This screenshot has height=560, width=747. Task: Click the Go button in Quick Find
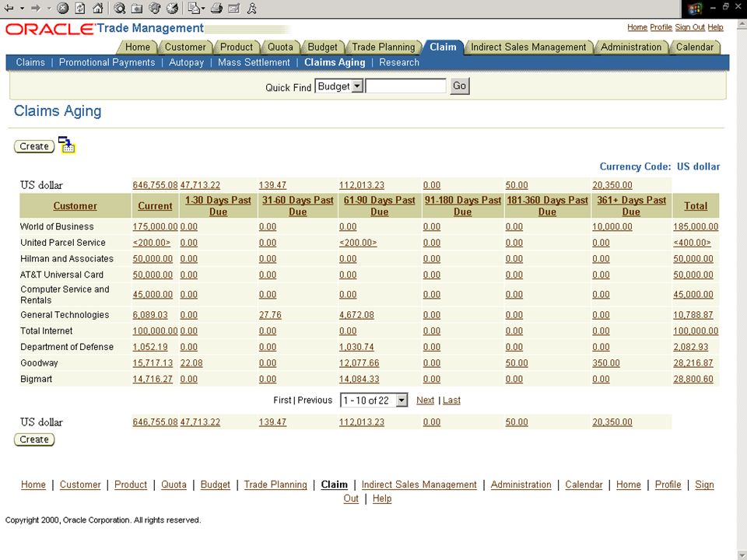pos(460,86)
